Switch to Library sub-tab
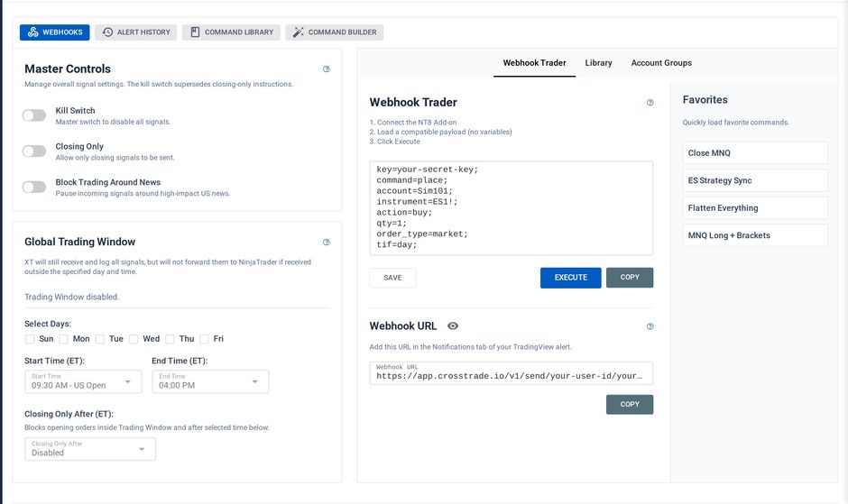The image size is (848, 504). 598,63
